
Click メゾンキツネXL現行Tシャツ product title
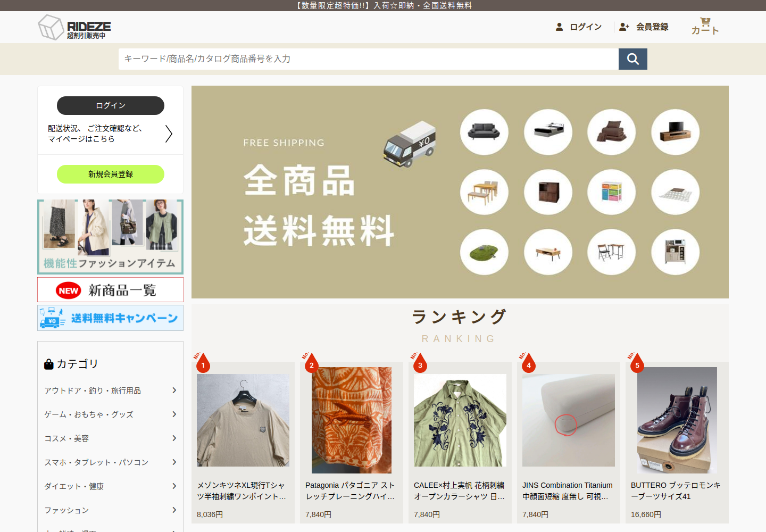tap(242, 491)
